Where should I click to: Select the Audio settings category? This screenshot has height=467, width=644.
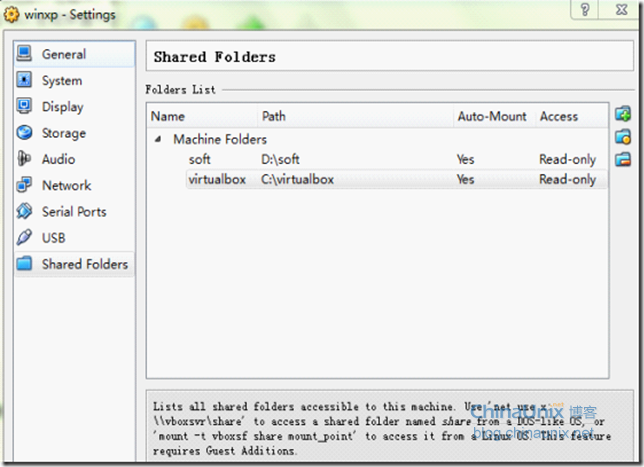coord(74,159)
